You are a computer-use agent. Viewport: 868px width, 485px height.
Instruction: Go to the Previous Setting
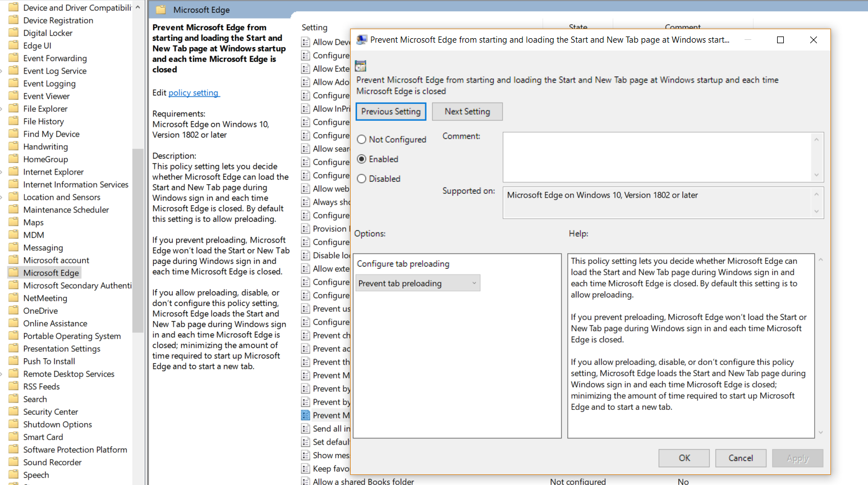[391, 112]
